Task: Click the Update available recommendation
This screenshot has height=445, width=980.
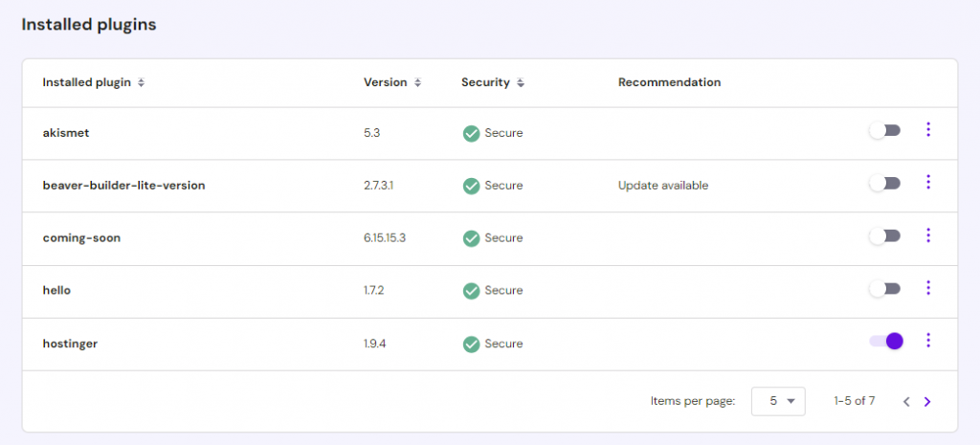Action: (663, 186)
